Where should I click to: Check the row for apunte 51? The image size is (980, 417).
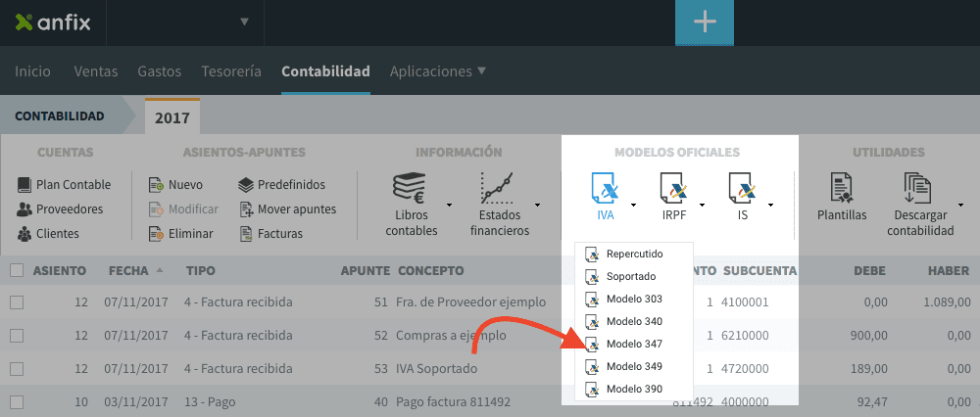pyautogui.click(x=17, y=302)
